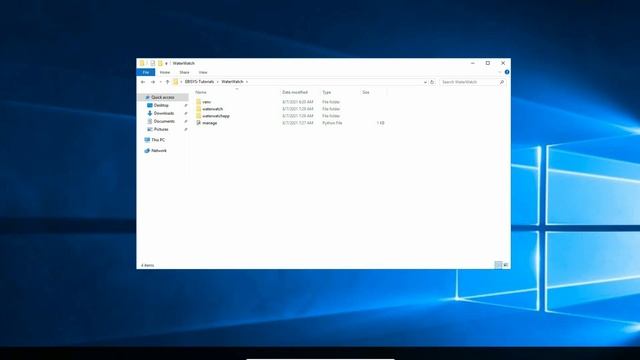This screenshot has width=640, height=360.
Task: Minimize the WaterWatch window
Action: pyautogui.click(x=473, y=63)
